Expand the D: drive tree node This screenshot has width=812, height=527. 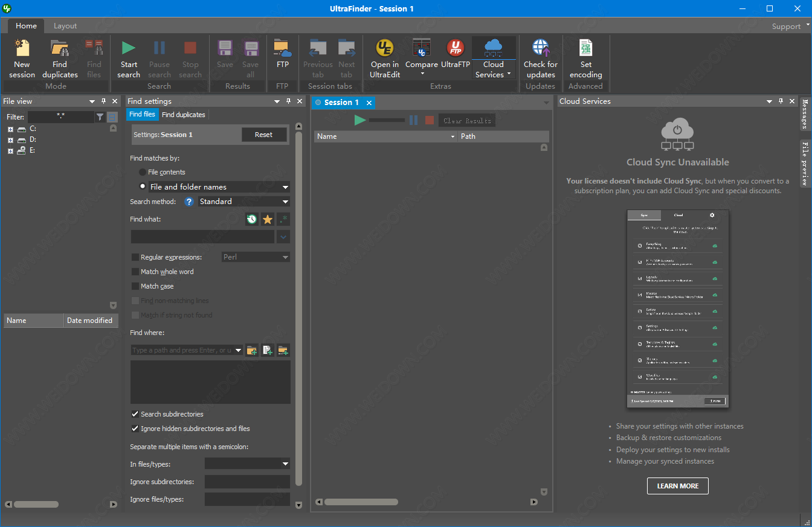click(10, 140)
